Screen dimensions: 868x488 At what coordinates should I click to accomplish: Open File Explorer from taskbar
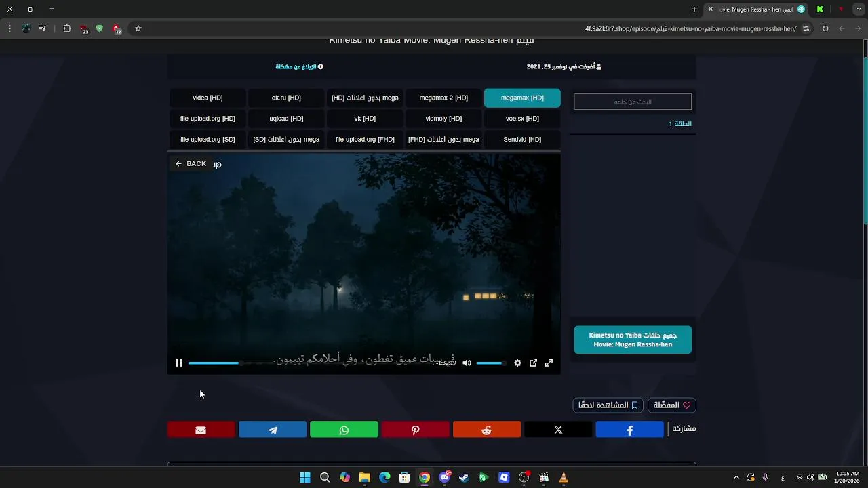[x=365, y=477]
